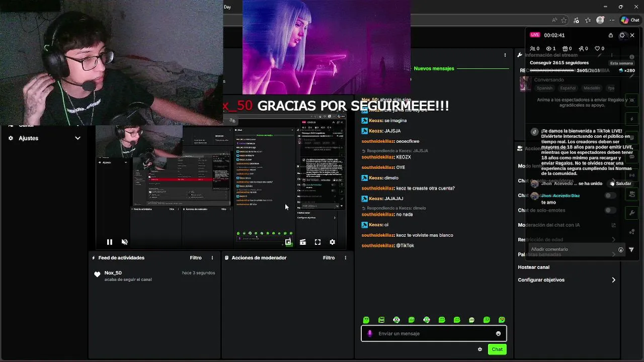The width and height of the screenshot is (644, 362).
Task: Insert the second green angry emote
Action: click(x=381, y=320)
